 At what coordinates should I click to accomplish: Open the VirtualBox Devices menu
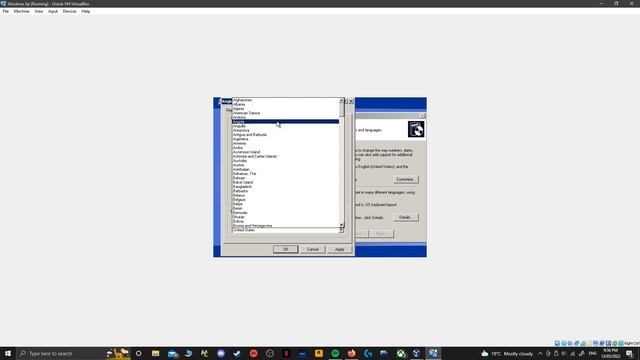pyautogui.click(x=69, y=11)
